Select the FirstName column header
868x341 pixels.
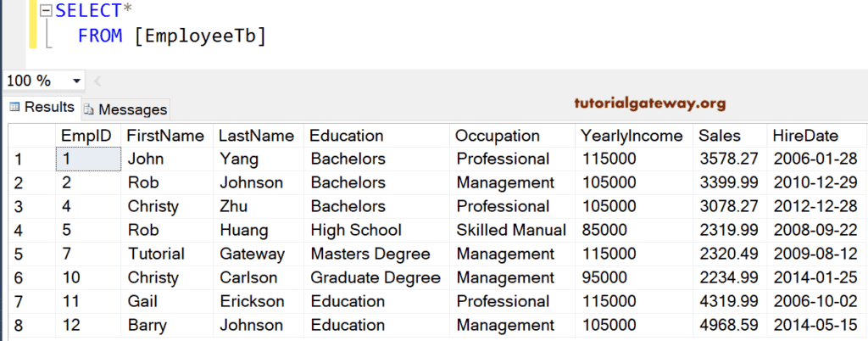click(165, 136)
